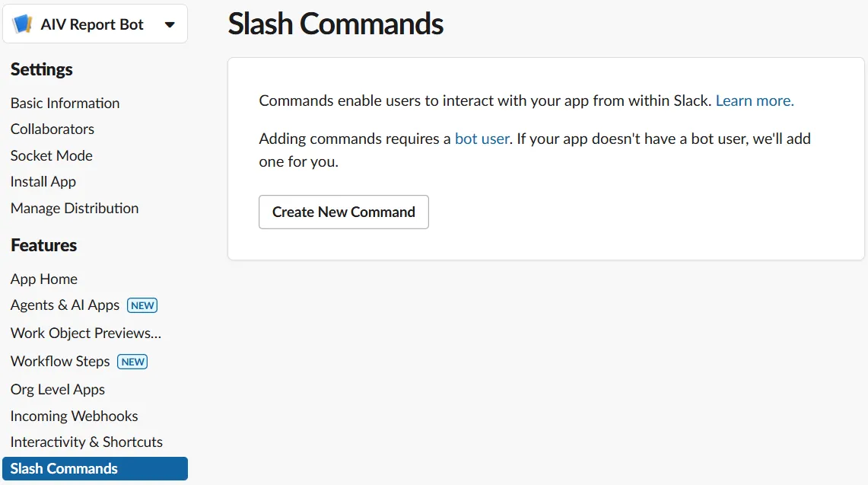Go to Socket Mode settings
This screenshot has height=485, width=868.
(x=51, y=155)
